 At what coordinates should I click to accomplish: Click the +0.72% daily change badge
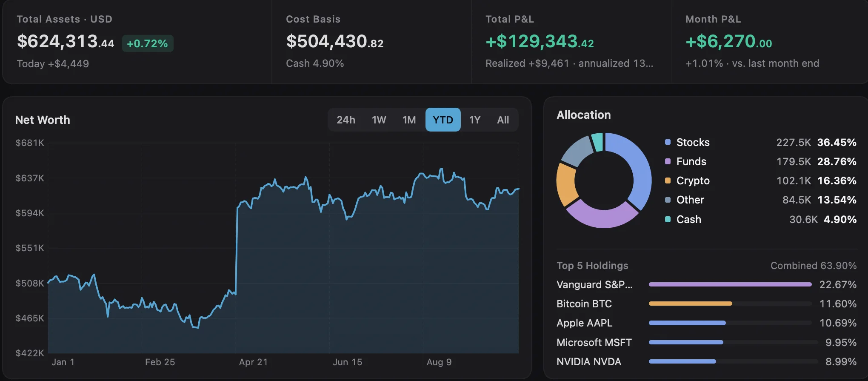[148, 43]
